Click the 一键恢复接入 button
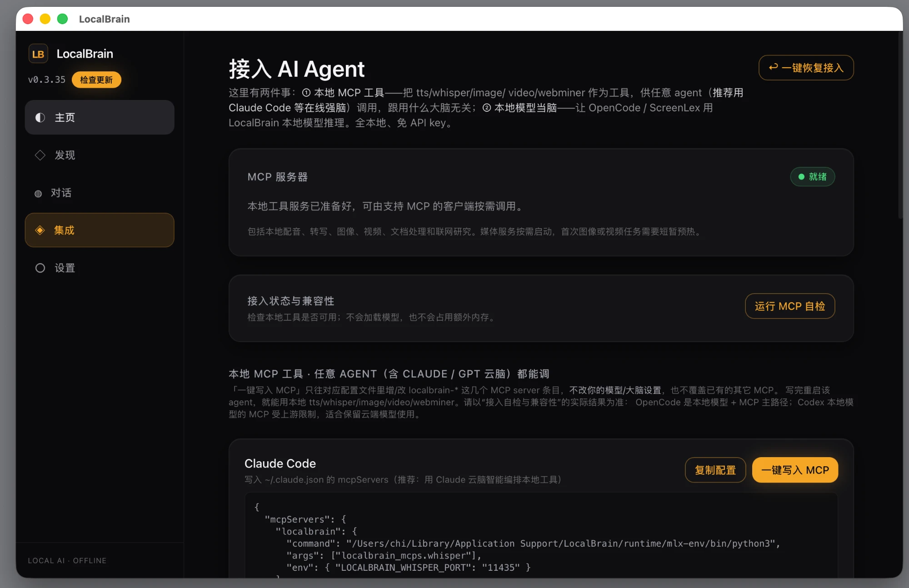Image resolution: width=909 pixels, height=588 pixels. click(806, 68)
